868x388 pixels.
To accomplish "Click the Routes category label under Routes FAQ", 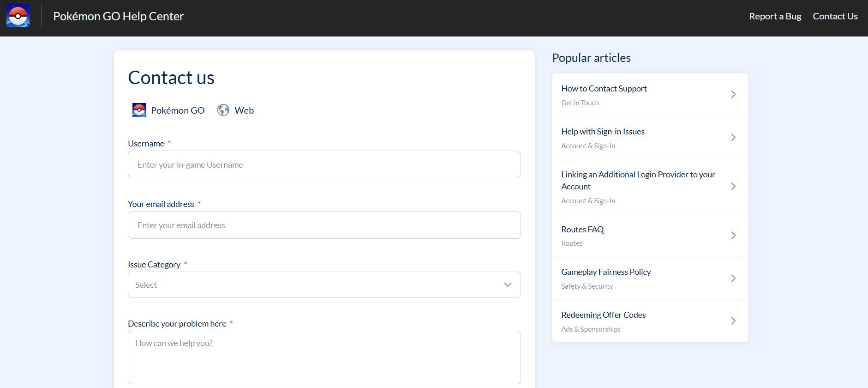I will tap(572, 243).
